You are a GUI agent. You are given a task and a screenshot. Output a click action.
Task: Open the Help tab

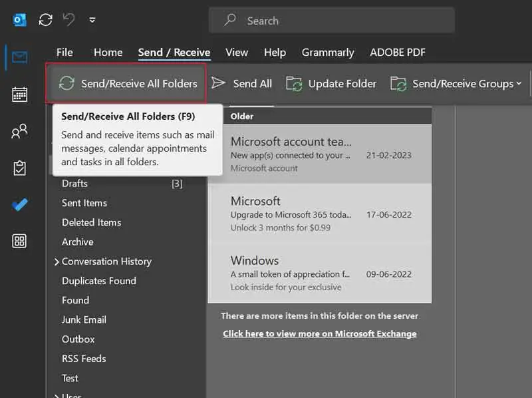point(275,53)
